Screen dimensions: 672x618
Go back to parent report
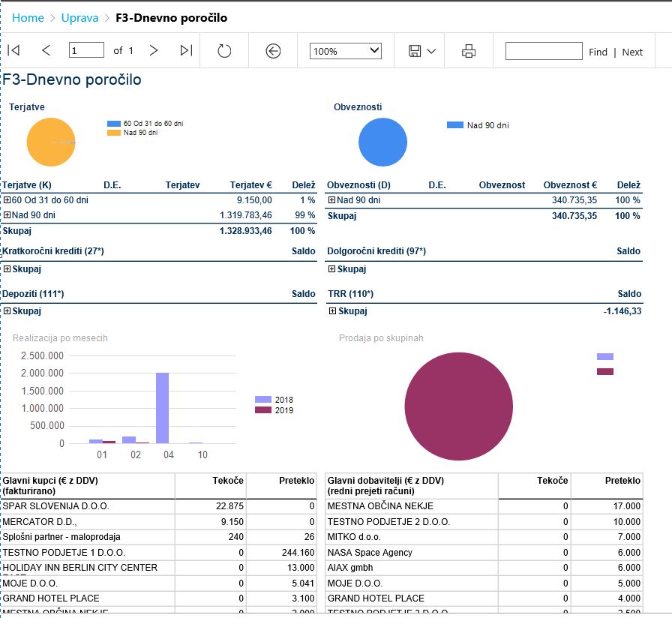[273, 51]
